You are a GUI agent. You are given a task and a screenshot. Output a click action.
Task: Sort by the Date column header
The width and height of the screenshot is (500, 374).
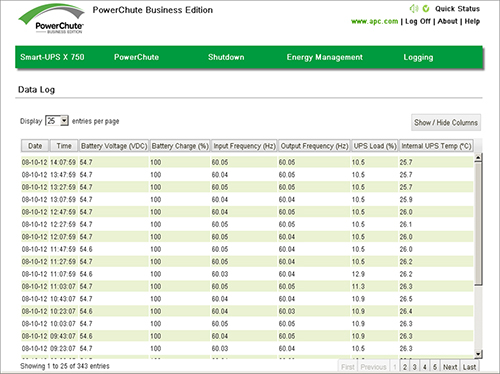pyautogui.click(x=35, y=146)
